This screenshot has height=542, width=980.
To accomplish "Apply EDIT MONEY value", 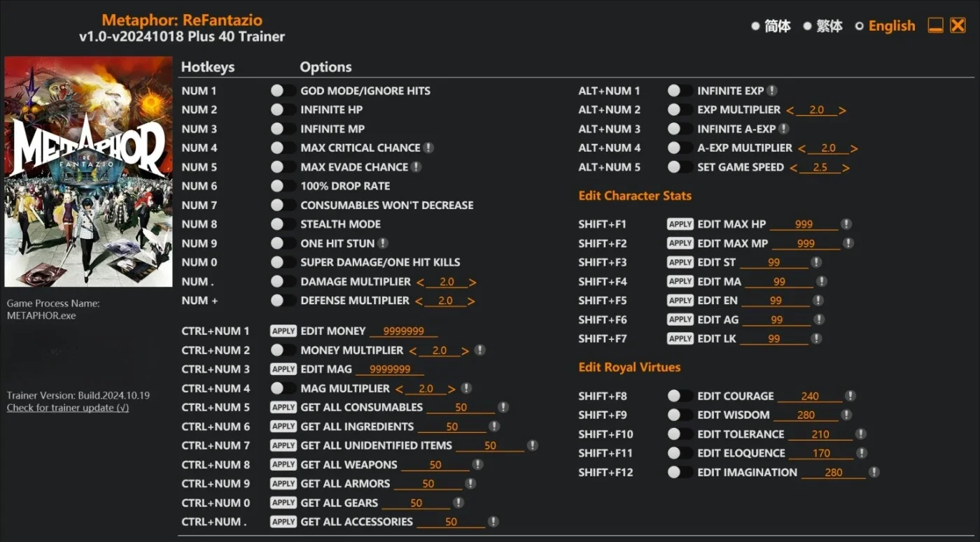I will 283,331.
